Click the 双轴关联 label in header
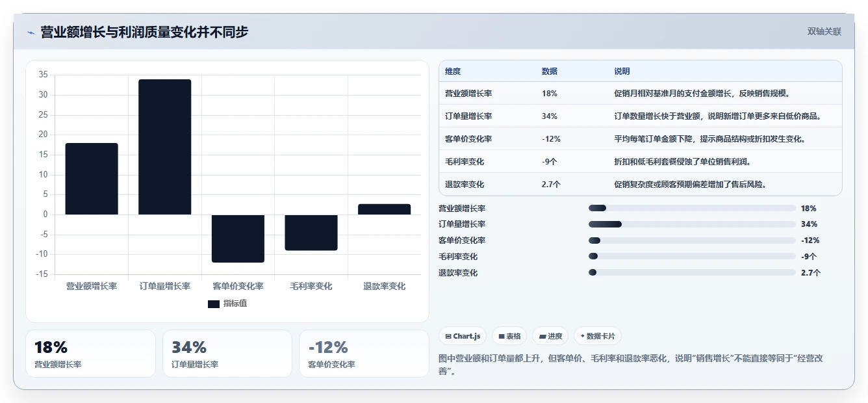The image size is (868, 403). coord(824,32)
